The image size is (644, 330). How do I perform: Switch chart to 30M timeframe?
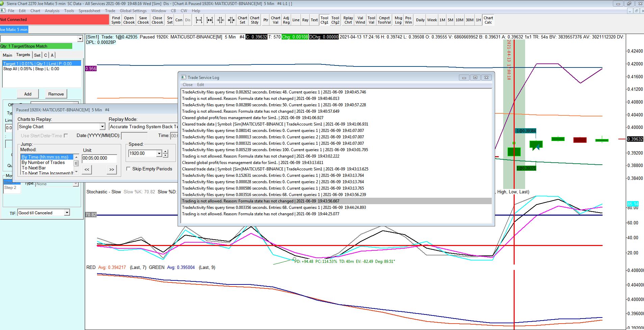469,20
